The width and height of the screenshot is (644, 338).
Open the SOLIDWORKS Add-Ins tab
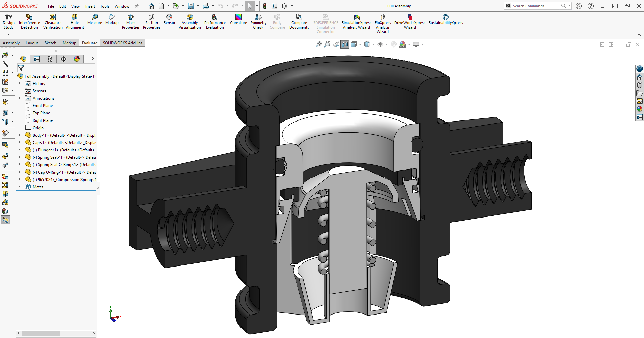tap(122, 43)
